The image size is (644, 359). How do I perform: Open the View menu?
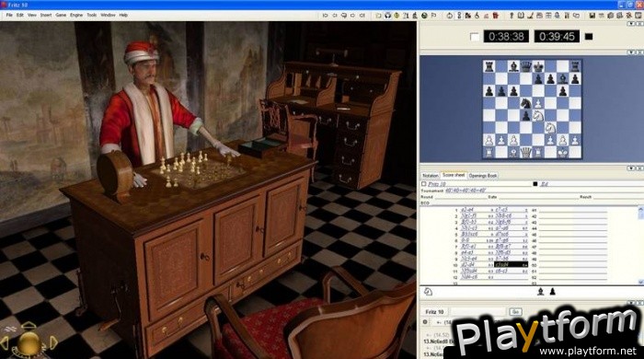coord(32,16)
